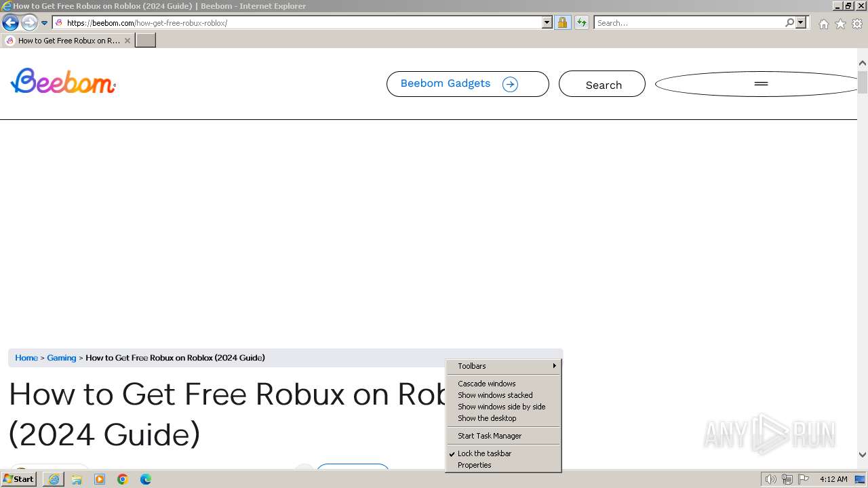Close the Beebom tab with X
868x488 pixels.
point(127,41)
